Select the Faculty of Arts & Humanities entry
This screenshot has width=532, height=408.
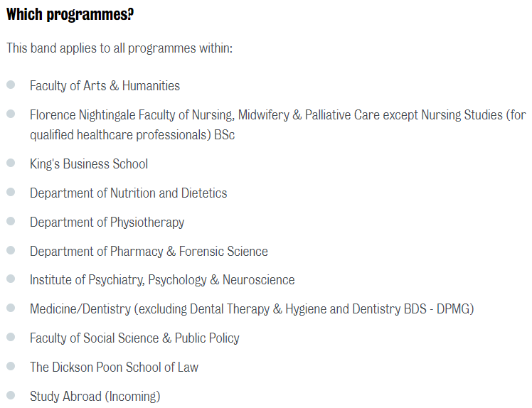coord(105,86)
